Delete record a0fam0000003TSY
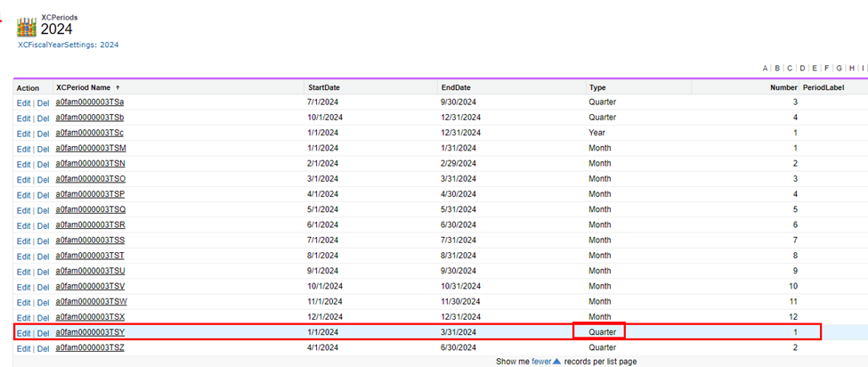Image resolution: width=868 pixels, height=367 pixels. pyautogui.click(x=44, y=333)
